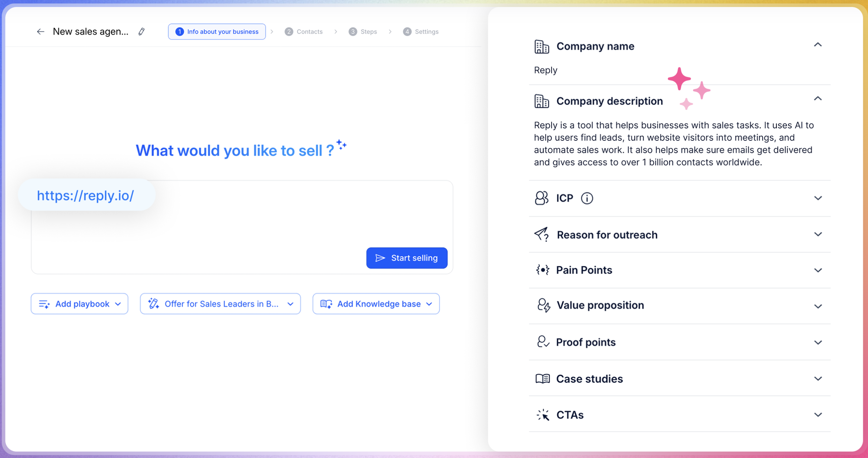
Task: Click the Reason for outreach paper plane icon
Action: coord(542,235)
